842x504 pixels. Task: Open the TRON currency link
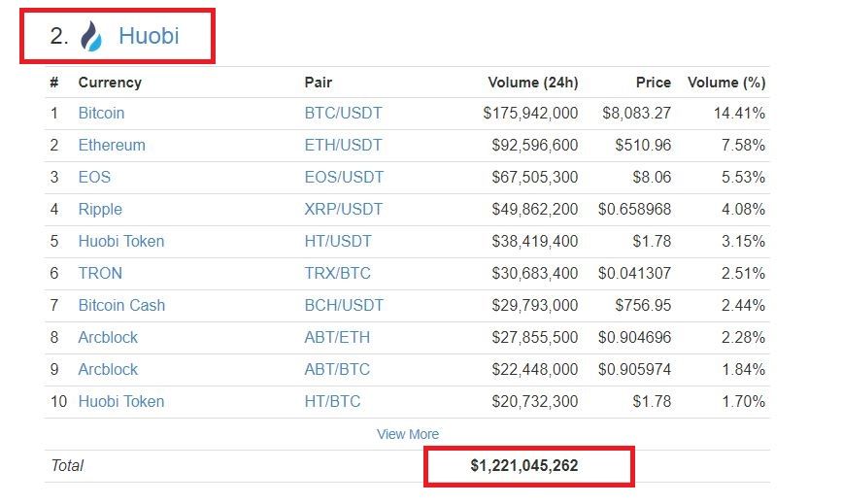100,273
